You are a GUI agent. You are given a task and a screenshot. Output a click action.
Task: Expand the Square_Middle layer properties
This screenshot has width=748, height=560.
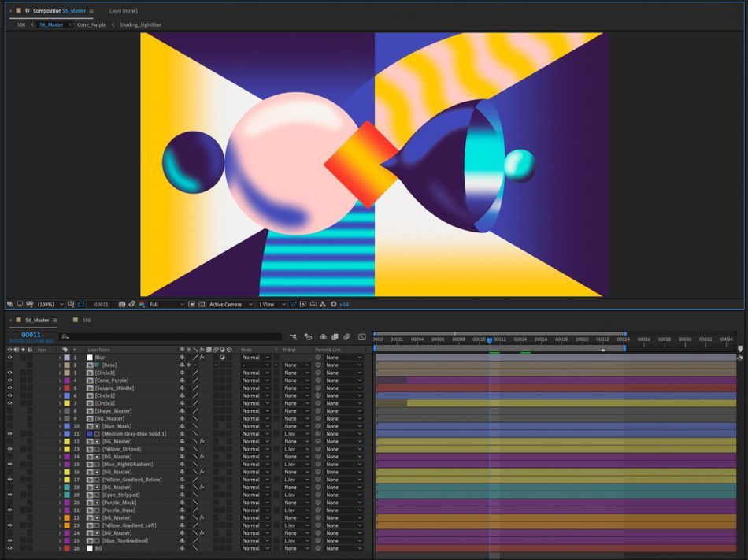click(x=60, y=388)
